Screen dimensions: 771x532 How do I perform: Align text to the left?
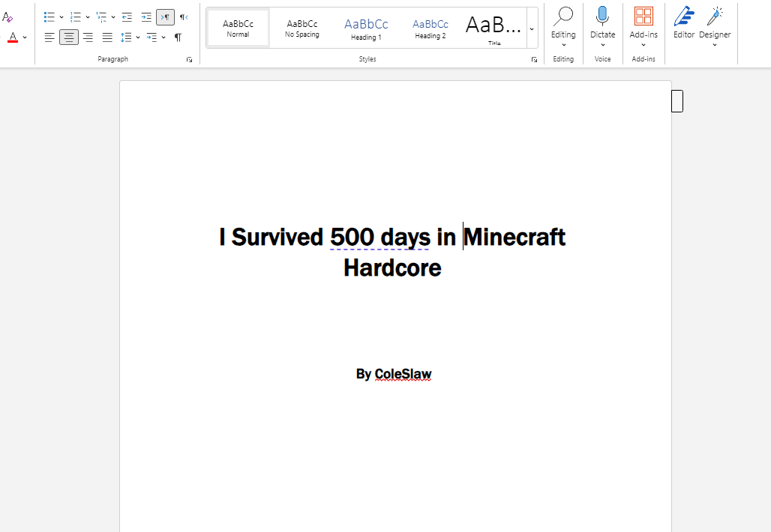[x=49, y=37]
